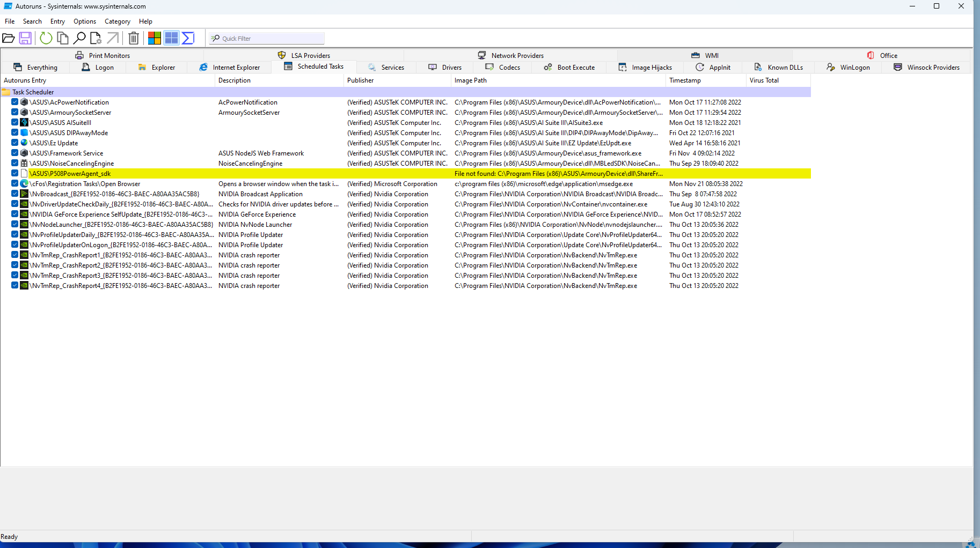
Task: Toggle the colored Microsoft logo filter icon
Action: 155,38
